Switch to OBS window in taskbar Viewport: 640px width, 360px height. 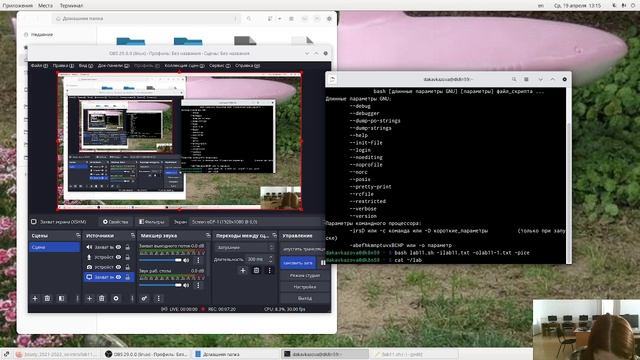pyautogui.click(x=146, y=354)
